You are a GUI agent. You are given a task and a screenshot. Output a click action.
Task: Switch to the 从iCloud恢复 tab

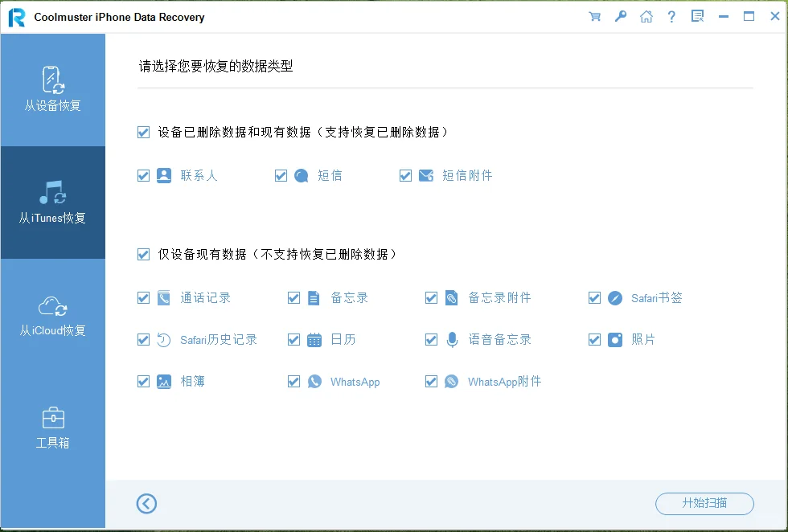tap(52, 308)
